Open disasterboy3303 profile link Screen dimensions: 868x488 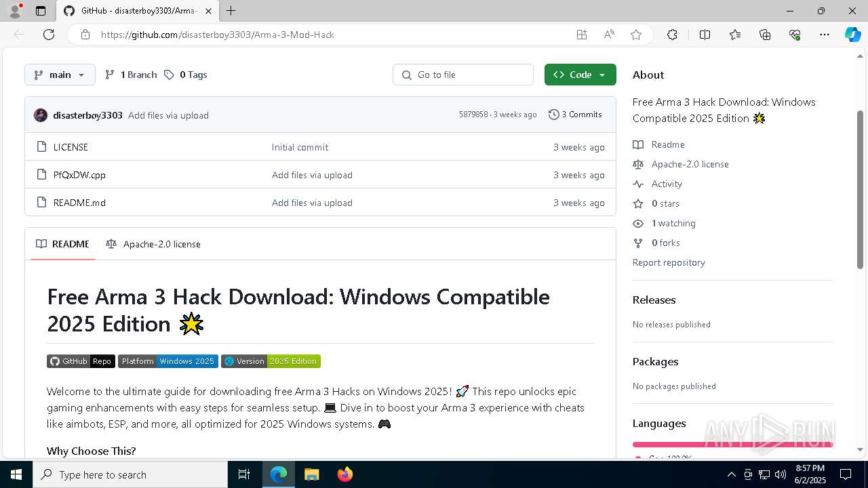pyautogui.click(x=87, y=115)
